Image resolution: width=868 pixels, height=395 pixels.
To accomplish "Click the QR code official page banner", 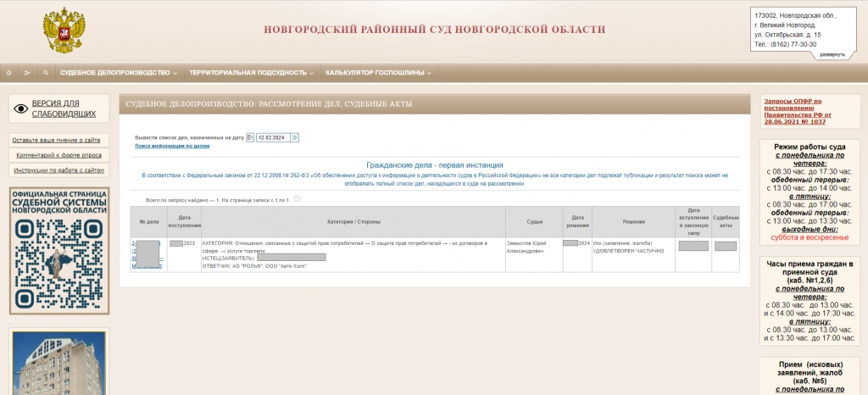I will (x=59, y=251).
